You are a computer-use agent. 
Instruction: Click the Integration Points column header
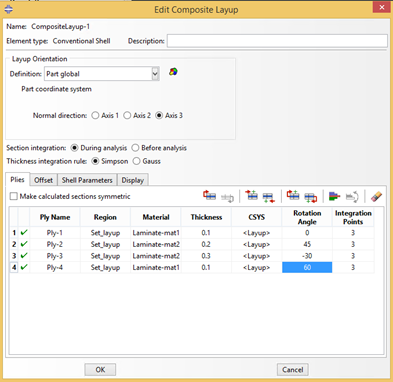(x=353, y=217)
